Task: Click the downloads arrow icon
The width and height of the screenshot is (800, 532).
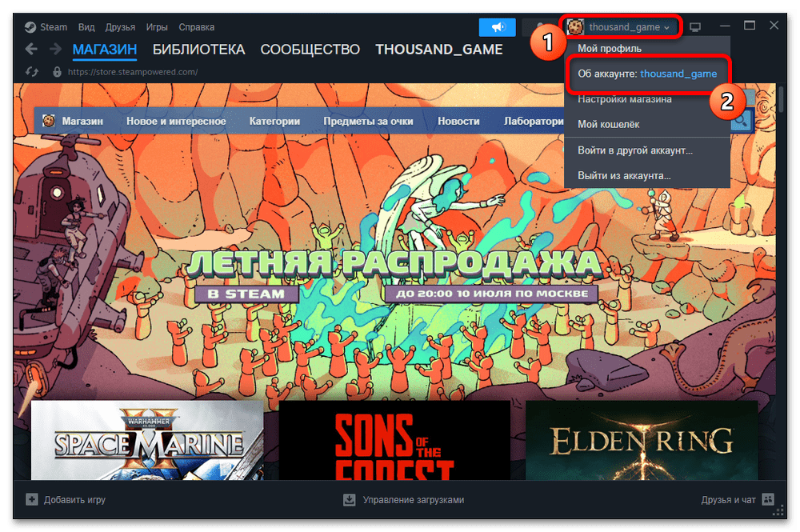Action: pos(349,499)
